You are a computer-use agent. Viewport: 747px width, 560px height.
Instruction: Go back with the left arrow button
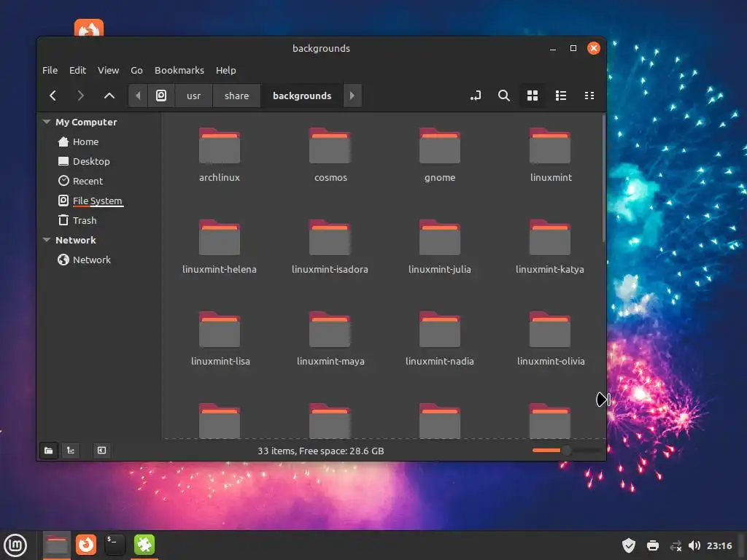pyautogui.click(x=53, y=96)
